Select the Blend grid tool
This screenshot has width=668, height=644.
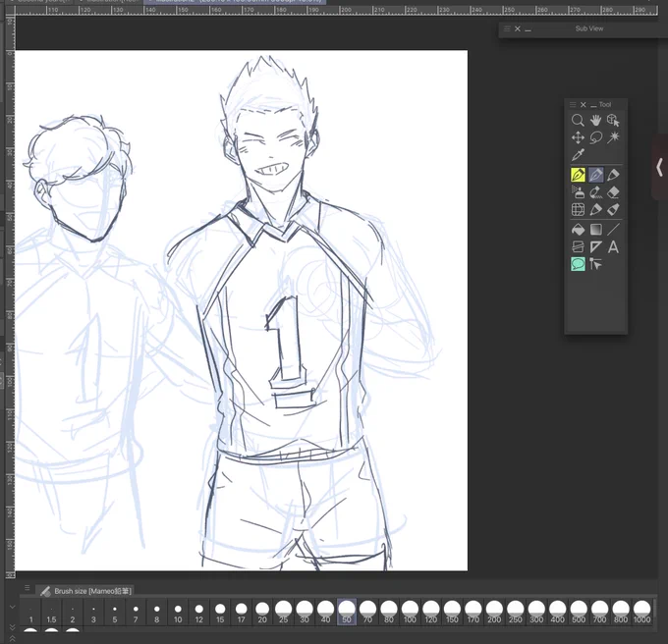tap(578, 209)
